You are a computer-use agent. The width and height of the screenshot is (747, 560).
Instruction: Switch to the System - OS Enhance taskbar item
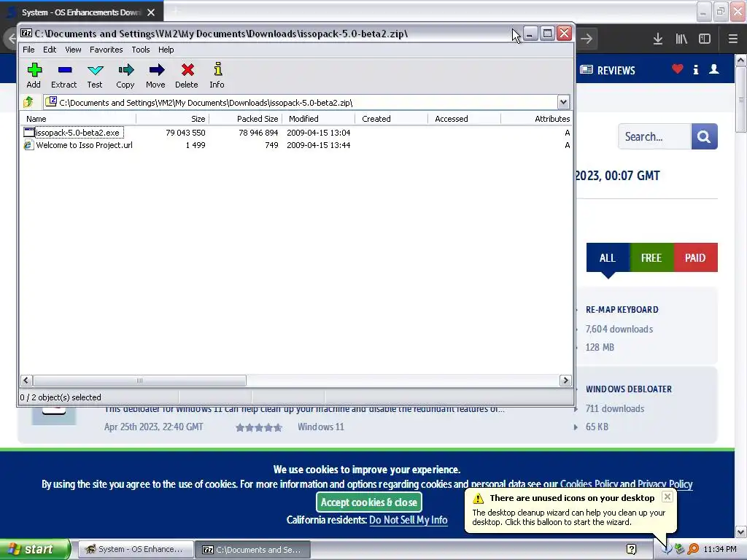[x=135, y=549]
